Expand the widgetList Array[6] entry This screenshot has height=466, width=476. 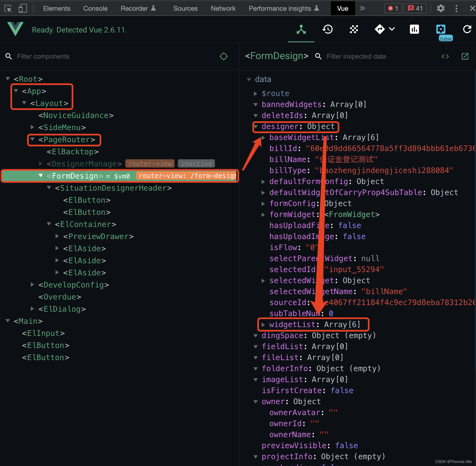[263, 325]
